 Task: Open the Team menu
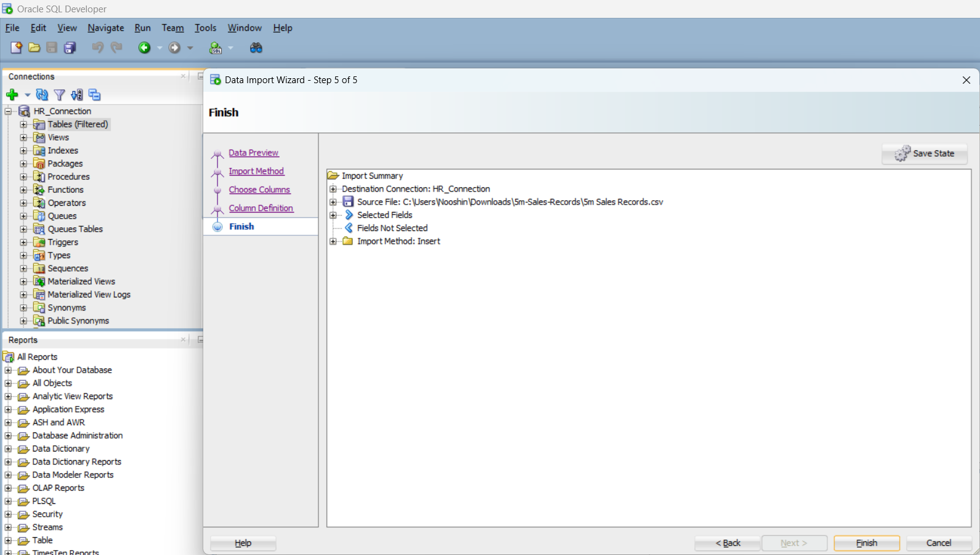172,28
